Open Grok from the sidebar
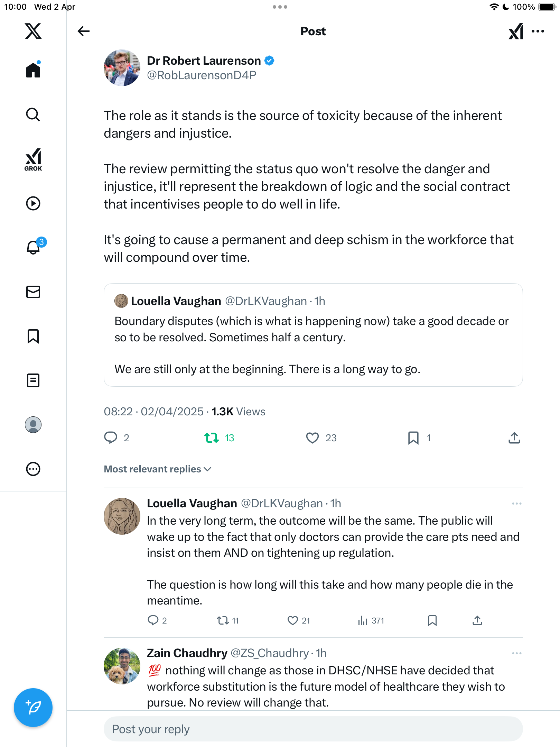The image size is (560, 747). tap(33, 160)
